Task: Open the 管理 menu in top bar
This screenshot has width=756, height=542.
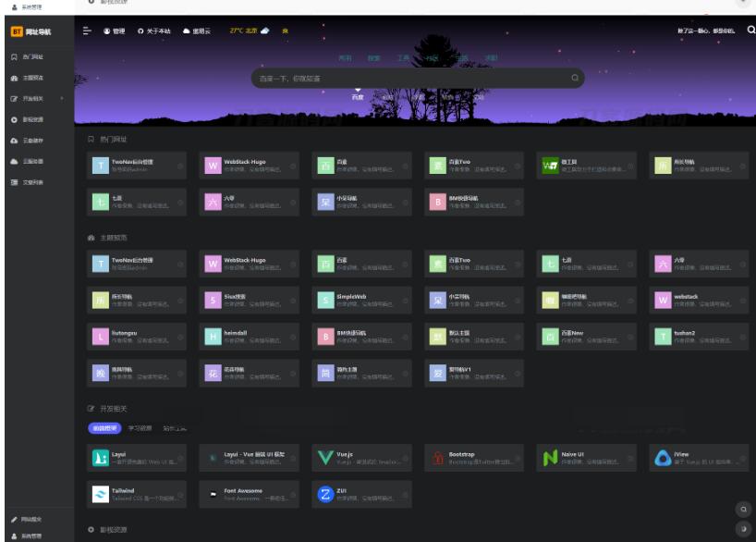Action: [114, 31]
